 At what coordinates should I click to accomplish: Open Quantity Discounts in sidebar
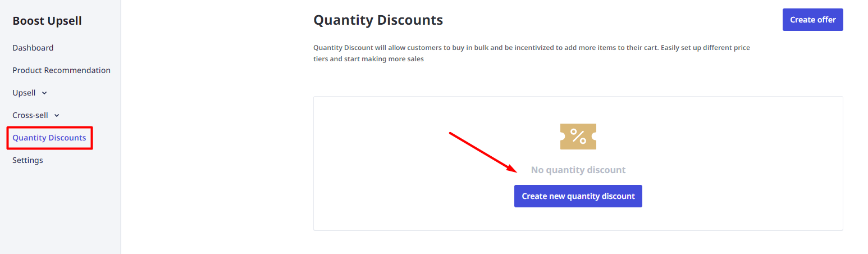click(x=49, y=138)
